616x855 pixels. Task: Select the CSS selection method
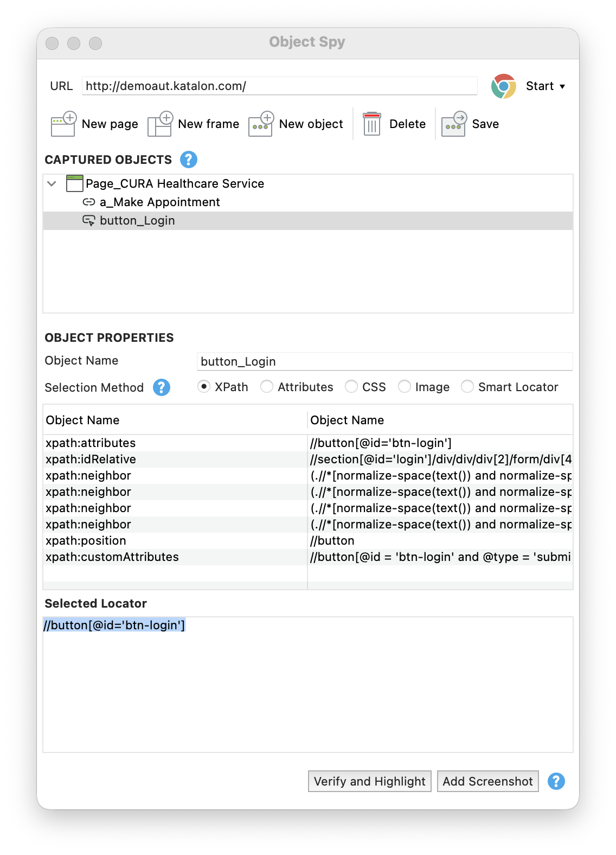click(x=351, y=387)
